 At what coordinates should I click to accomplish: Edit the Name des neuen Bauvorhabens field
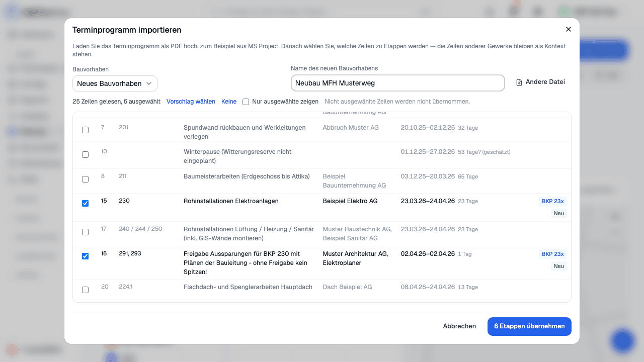[397, 83]
